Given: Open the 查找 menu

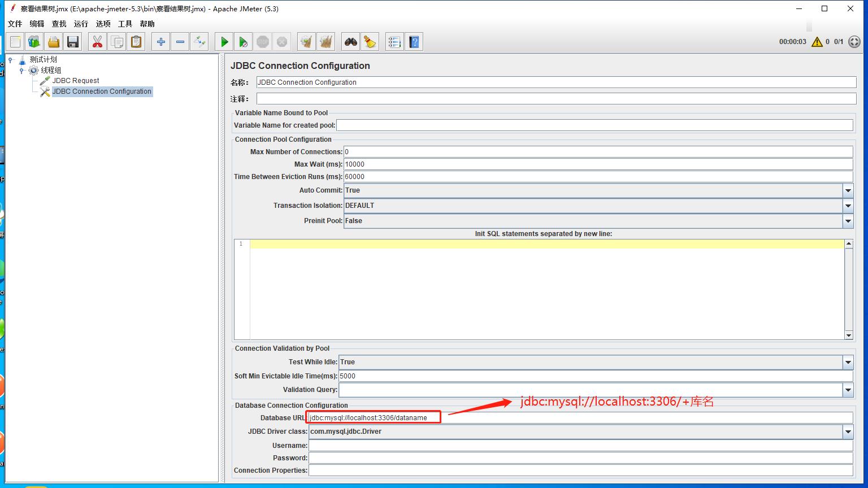Looking at the screenshot, I should (59, 24).
